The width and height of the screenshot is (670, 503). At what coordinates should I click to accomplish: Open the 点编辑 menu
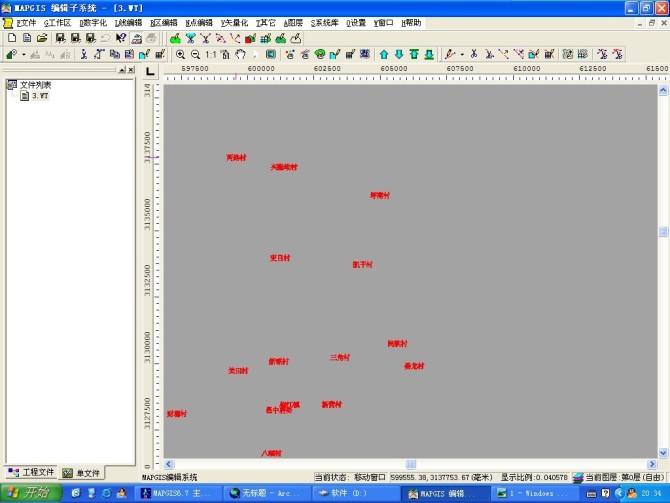199,23
